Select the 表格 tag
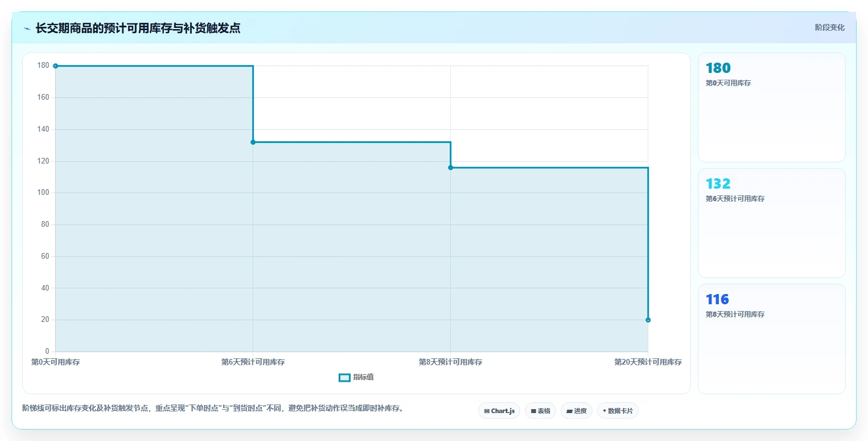Image resolution: width=868 pixels, height=441 pixels. (x=540, y=411)
